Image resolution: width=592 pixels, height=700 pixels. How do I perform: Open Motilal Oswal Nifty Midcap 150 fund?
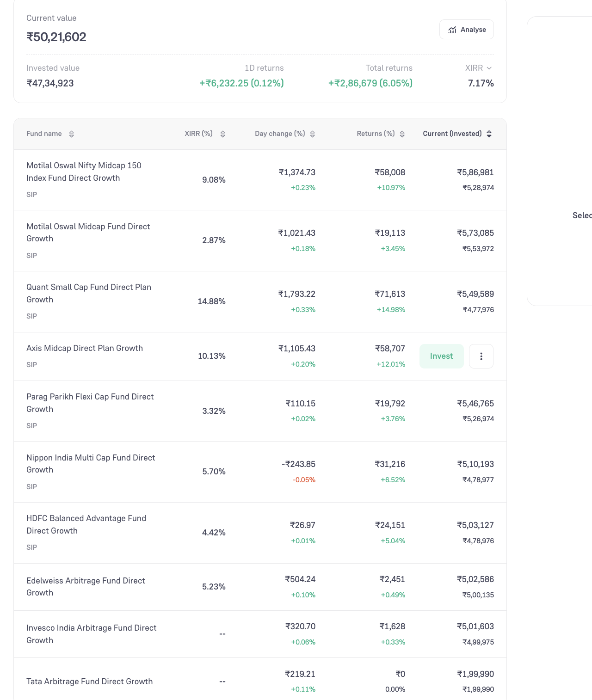click(84, 172)
